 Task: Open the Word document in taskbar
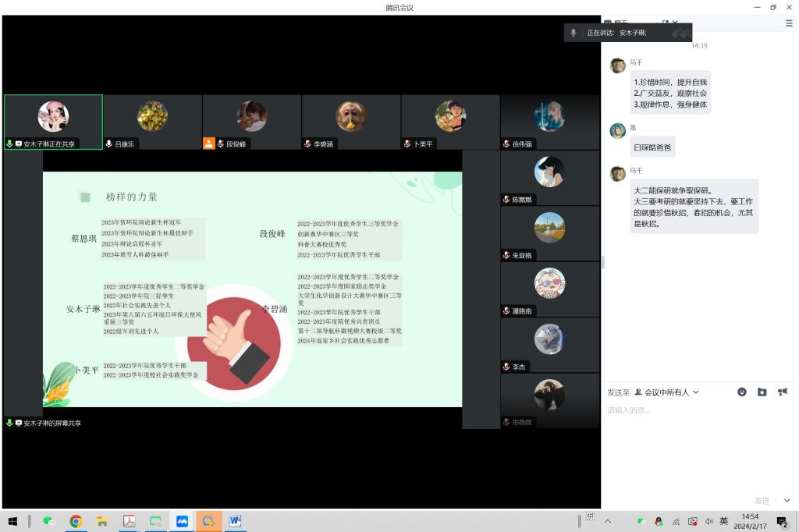[x=235, y=521]
